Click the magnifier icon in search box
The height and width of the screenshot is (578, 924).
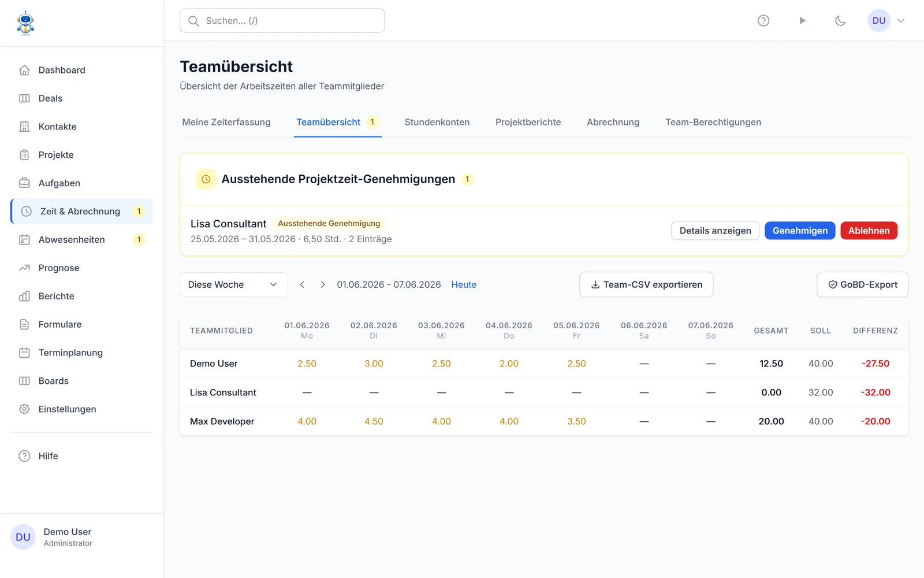coord(194,21)
